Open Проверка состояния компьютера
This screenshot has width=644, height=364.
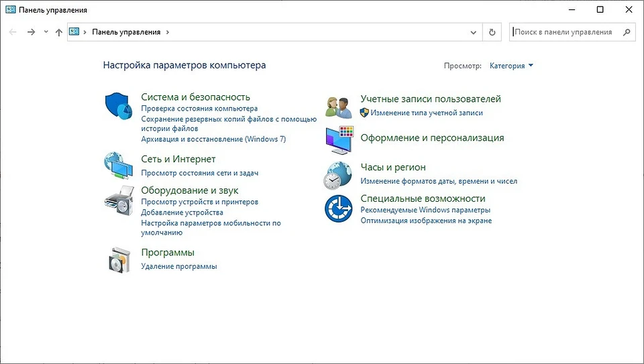(x=199, y=109)
